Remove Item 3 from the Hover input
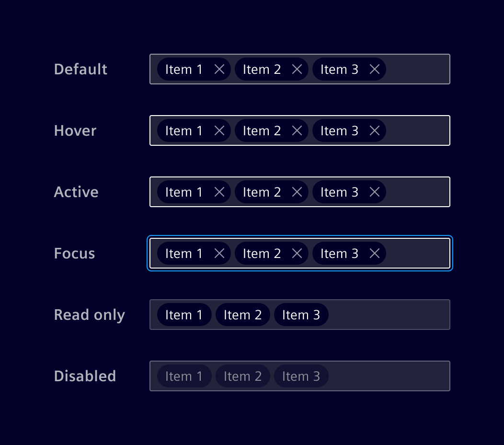The image size is (504, 445). pyautogui.click(x=374, y=130)
